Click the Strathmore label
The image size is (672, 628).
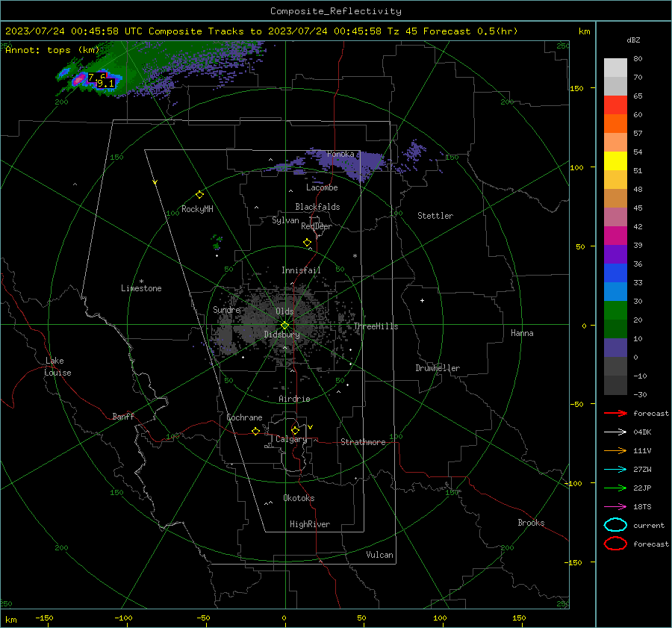click(x=363, y=442)
